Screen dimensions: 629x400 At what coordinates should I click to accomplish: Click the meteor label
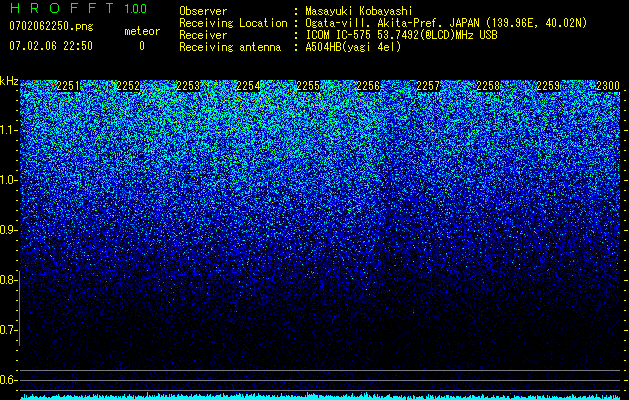click(x=142, y=31)
